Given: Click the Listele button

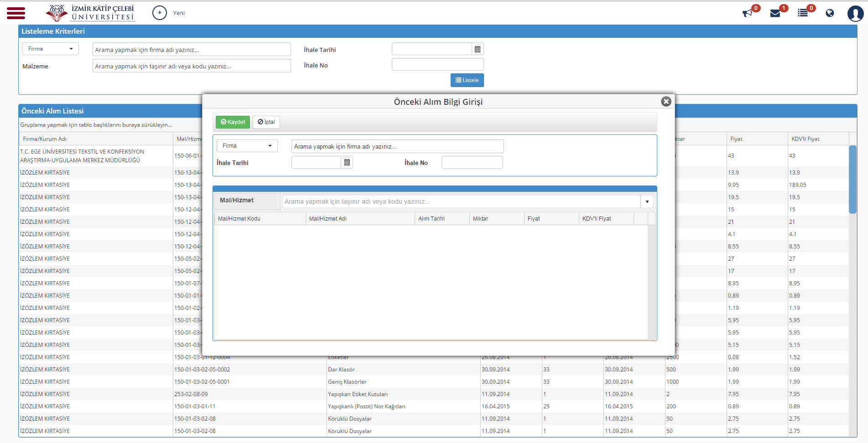Looking at the screenshot, I should [x=467, y=80].
